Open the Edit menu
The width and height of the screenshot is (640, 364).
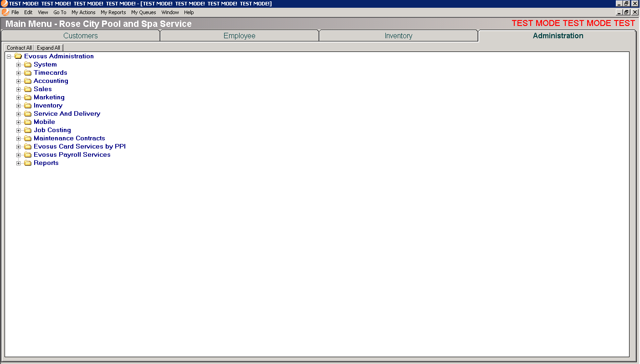pos(28,12)
